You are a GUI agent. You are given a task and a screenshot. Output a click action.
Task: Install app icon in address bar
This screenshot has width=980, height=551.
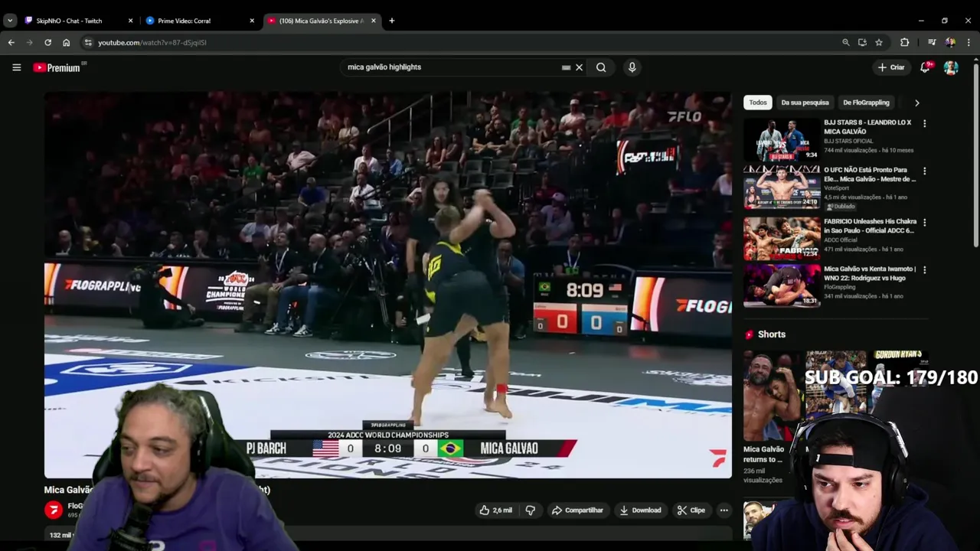pos(862,43)
